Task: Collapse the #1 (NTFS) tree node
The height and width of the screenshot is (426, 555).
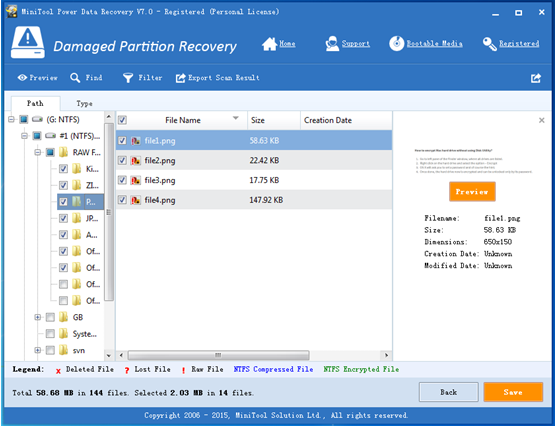Action: (24, 136)
